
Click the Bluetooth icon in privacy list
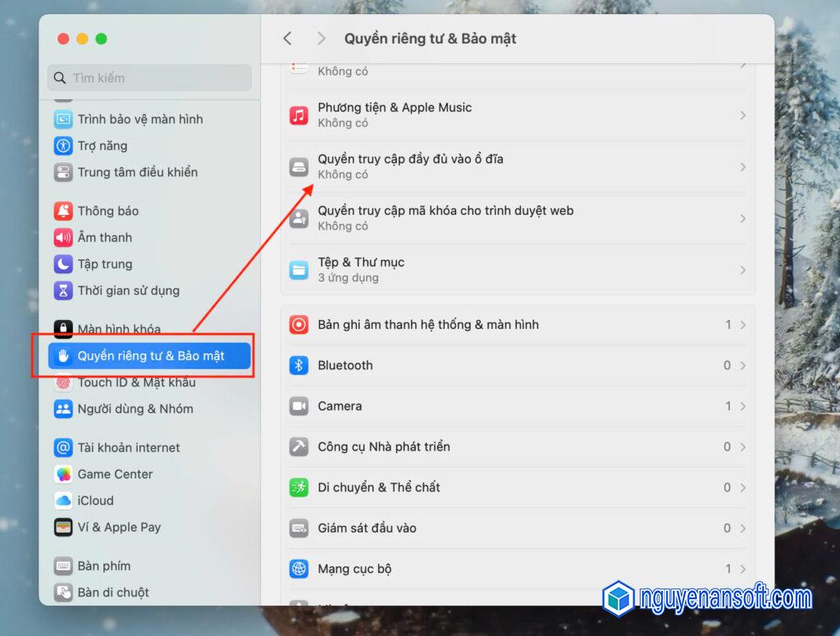[299, 365]
